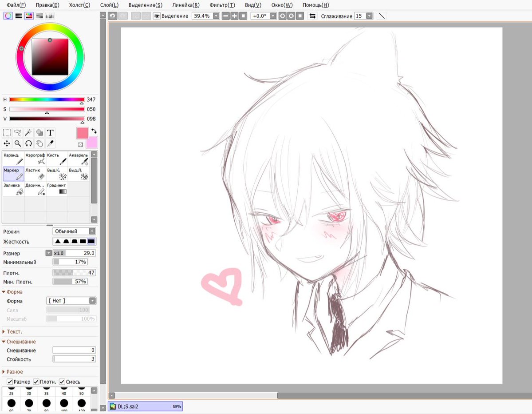Open the rotation angle +0.0° dropdown
532x414 pixels.
[273, 16]
